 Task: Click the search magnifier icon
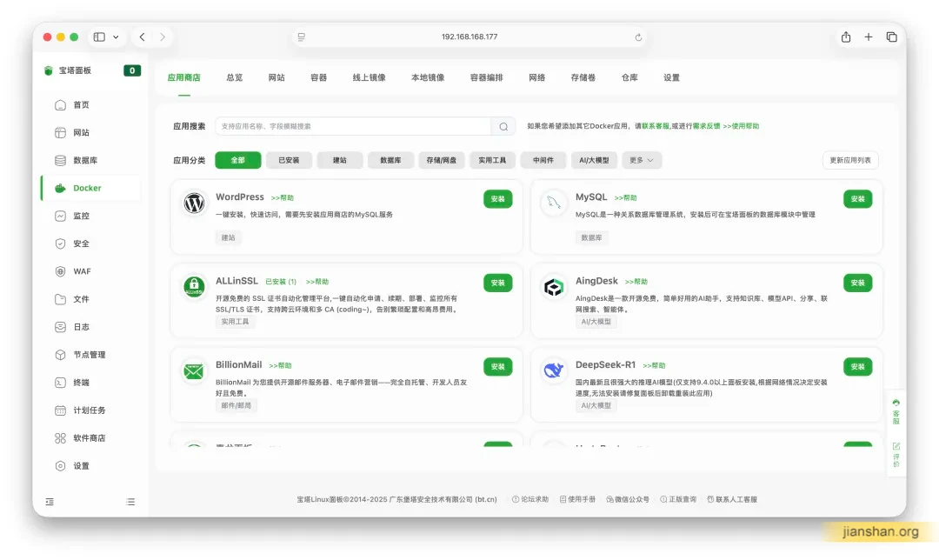click(503, 126)
